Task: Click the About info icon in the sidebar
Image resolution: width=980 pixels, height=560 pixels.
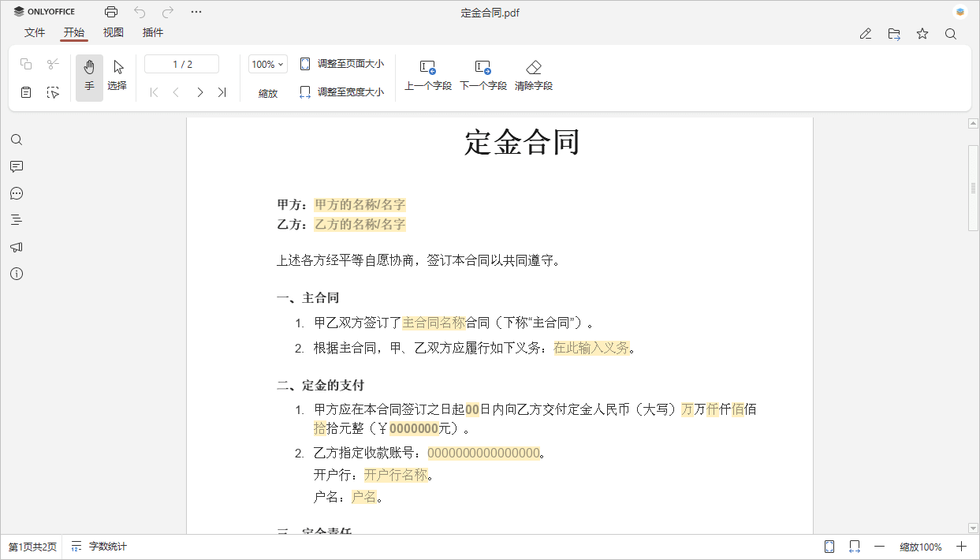Action: pyautogui.click(x=16, y=274)
